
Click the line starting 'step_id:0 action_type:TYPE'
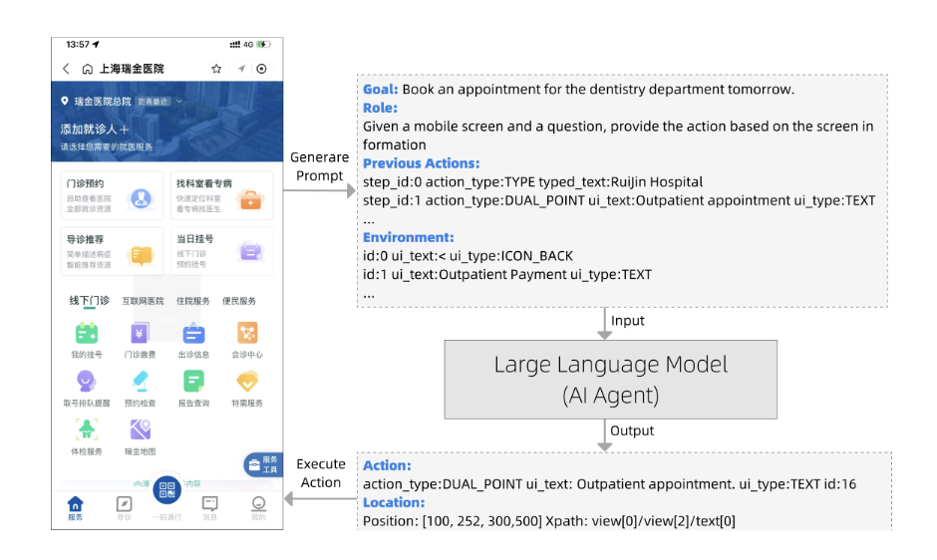click(533, 181)
